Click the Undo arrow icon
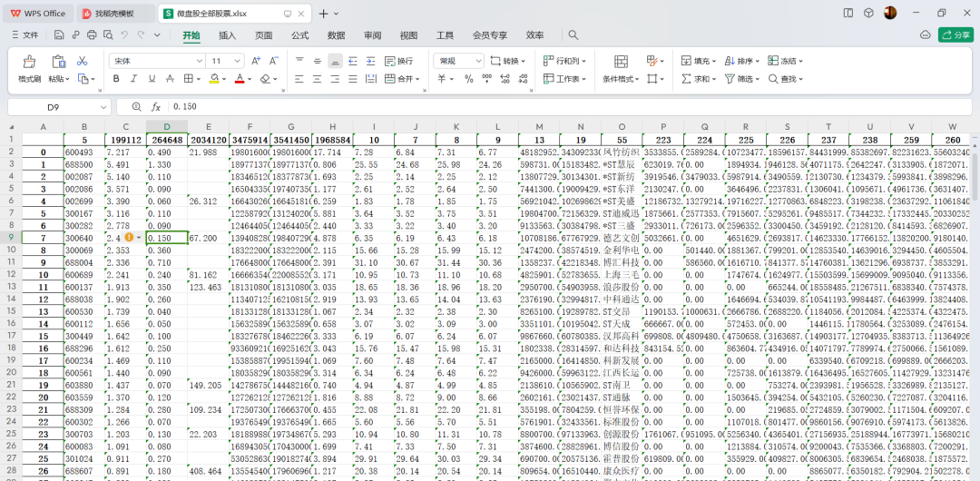 124,35
